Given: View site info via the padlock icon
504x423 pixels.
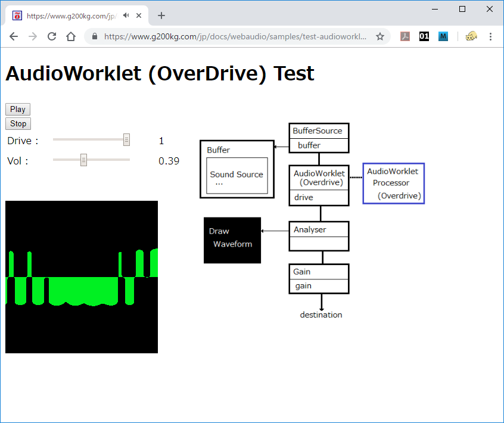Looking at the screenshot, I should pyautogui.click(x=95, y=36).
